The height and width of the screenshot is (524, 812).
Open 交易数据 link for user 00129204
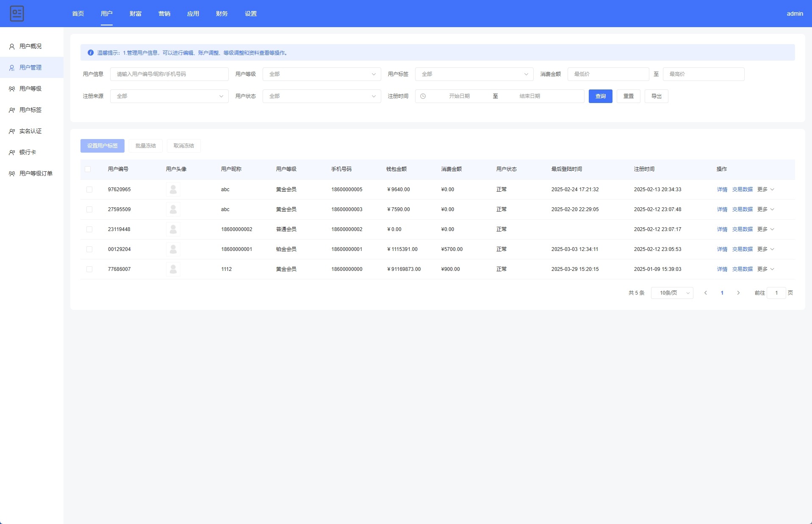point(742,249)
